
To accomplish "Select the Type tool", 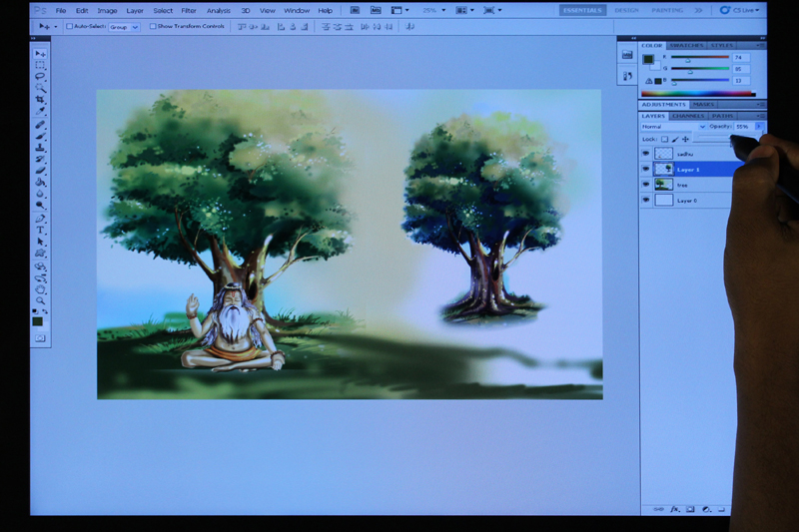I will point(41,231).
